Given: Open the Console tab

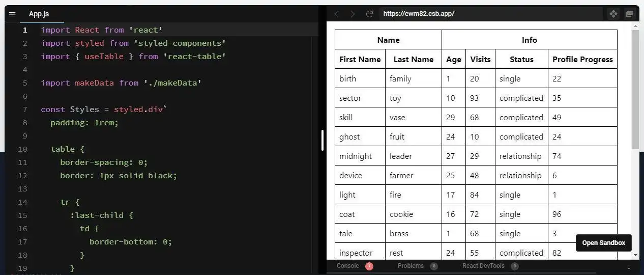Looking at the screenshot, I should coord(348,266).
